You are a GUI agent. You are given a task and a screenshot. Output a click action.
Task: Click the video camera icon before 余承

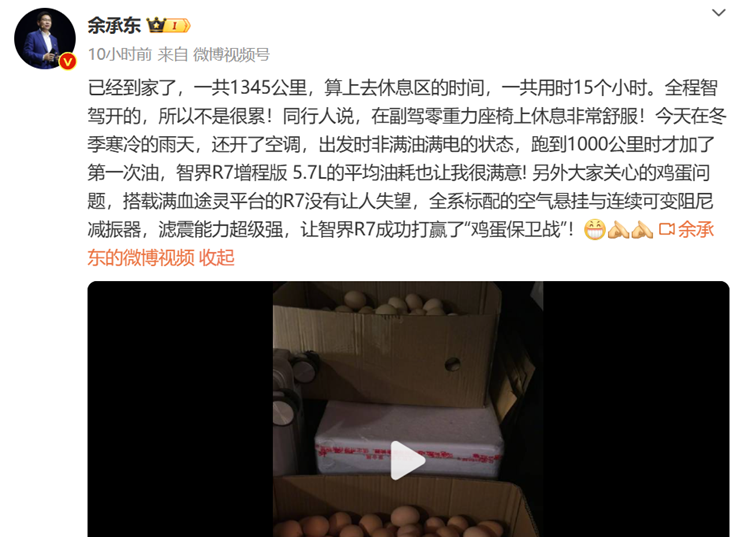point(666,230)
